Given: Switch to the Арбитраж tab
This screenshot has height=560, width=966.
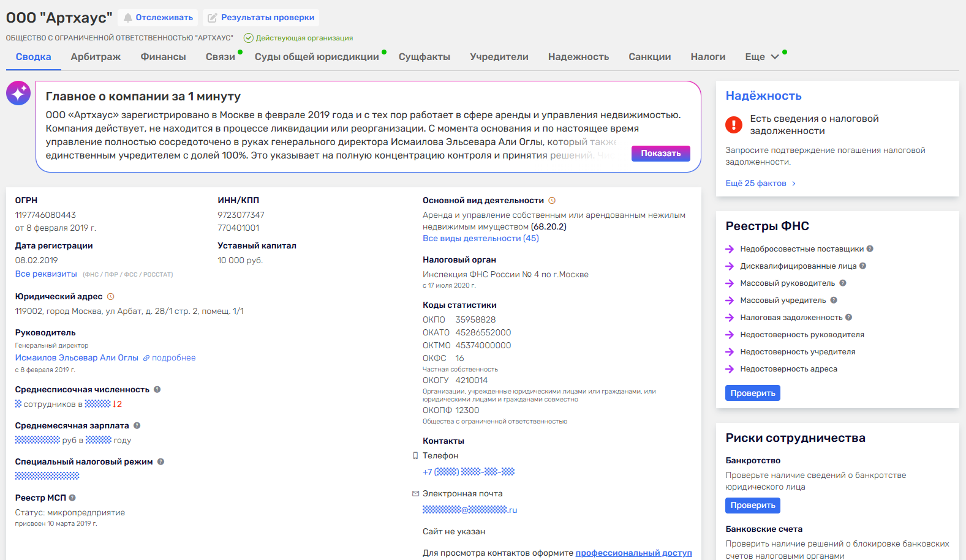Looking at the screenshot, I should [x=96, y=56].
